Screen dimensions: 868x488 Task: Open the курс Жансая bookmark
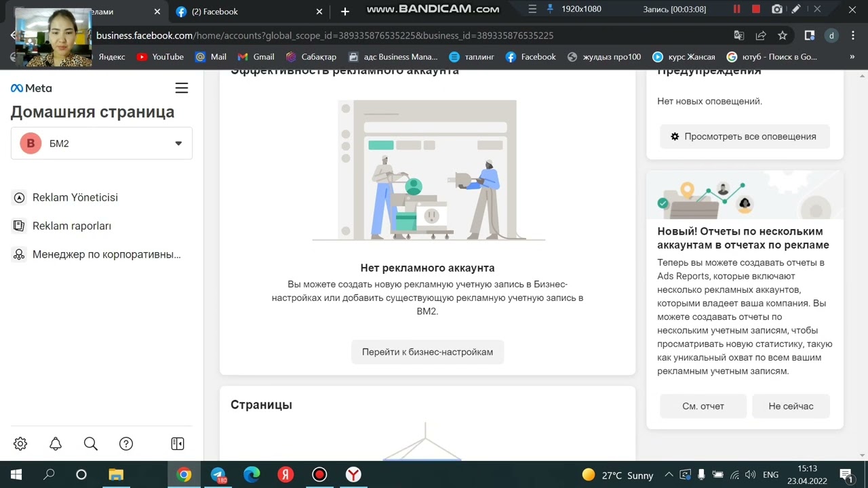[x=684, y=57]
